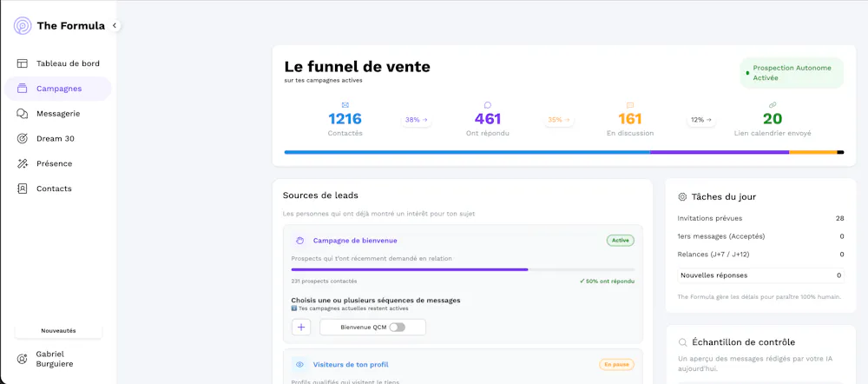Click the En pause badge on Visiteurs de ton profil
Screen dimensions: 868x384
pos(616,365)
